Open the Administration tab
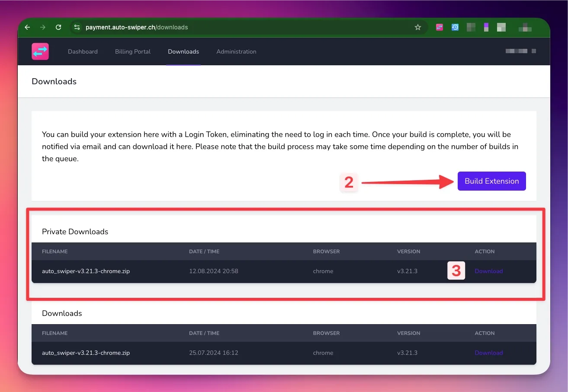This screenshot has height=392, width=568. [236, 51]
